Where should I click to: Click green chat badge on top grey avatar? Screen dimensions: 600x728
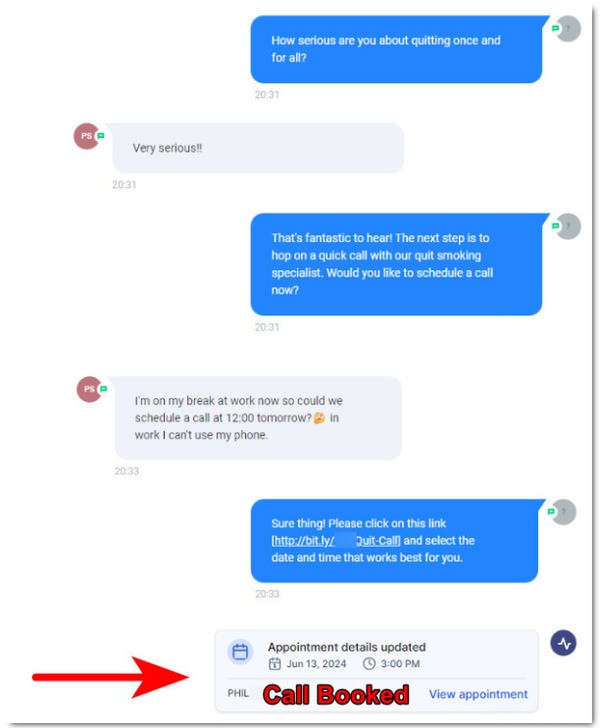tap(555, 29)
